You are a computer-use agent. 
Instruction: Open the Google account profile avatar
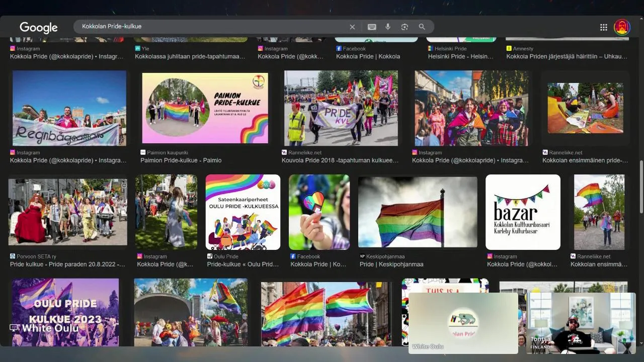pos(622,27)
